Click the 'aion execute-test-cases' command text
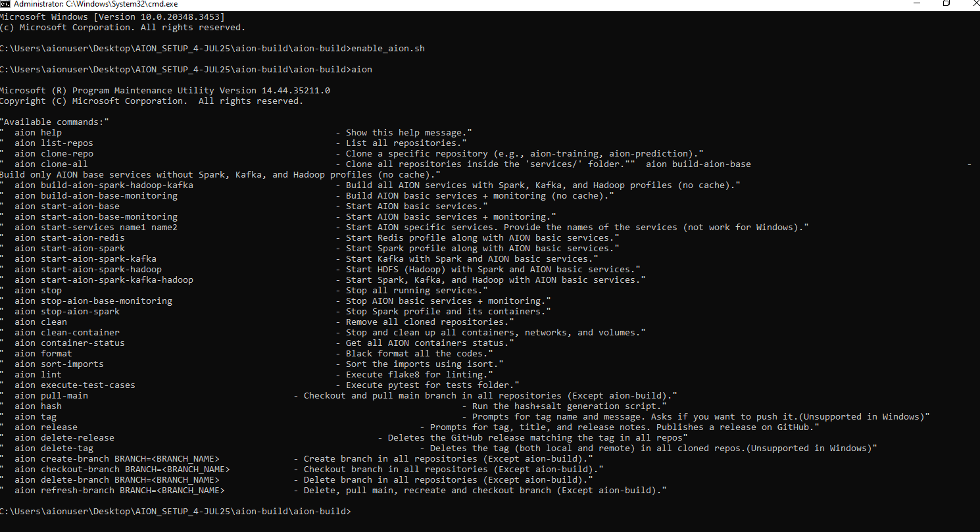The image size is (980, 532). coord(74,385)
